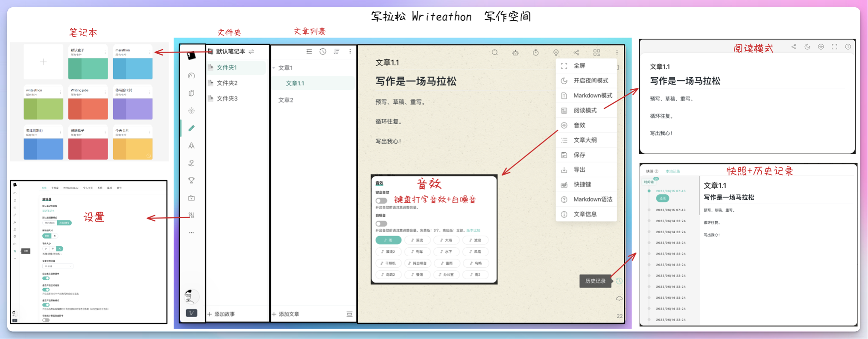Viewport: 868px width, 339px height.
Task: Click the grid layout icon in editor toolbar
Action: pos(597,53)
